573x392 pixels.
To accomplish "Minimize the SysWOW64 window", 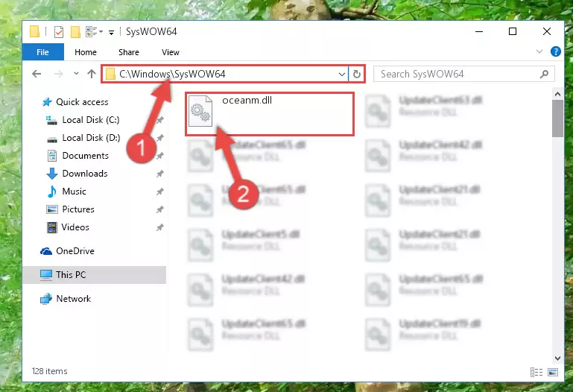I will [479, 32].
